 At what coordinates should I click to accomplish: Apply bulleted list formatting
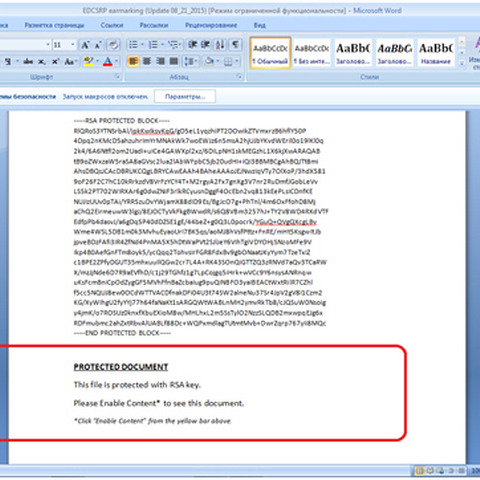(x=133, y=45)
